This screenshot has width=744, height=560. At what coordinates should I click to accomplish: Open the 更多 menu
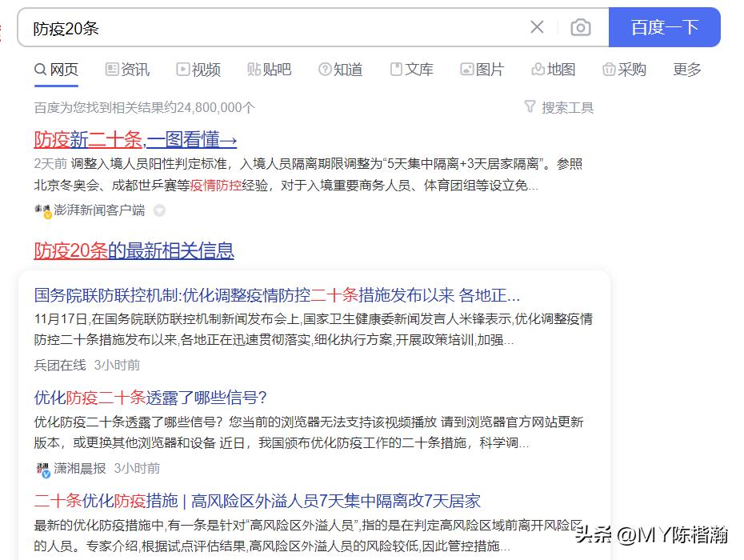click(686, 70)
